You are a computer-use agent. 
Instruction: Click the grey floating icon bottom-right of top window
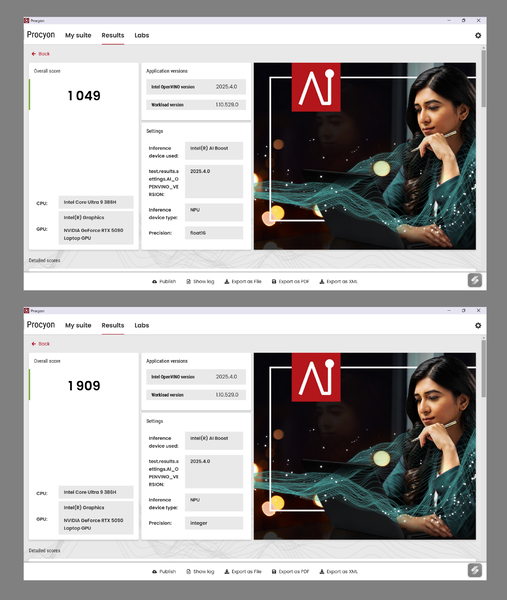click(x=475, y=280)
